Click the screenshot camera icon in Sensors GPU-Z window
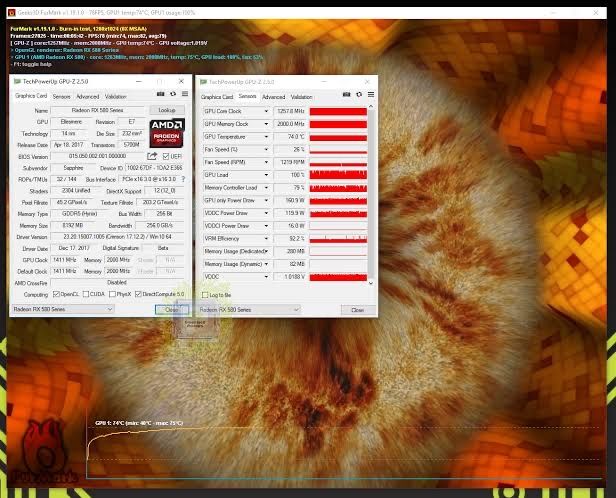This screenshot has width=616, height=498. pos(346,95)
